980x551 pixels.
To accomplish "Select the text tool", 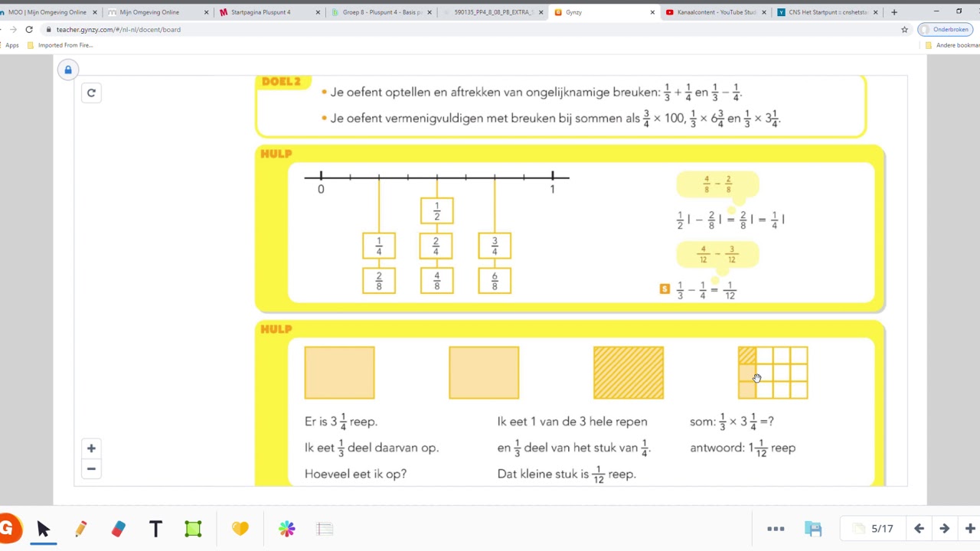I will [x=155, y=529].
